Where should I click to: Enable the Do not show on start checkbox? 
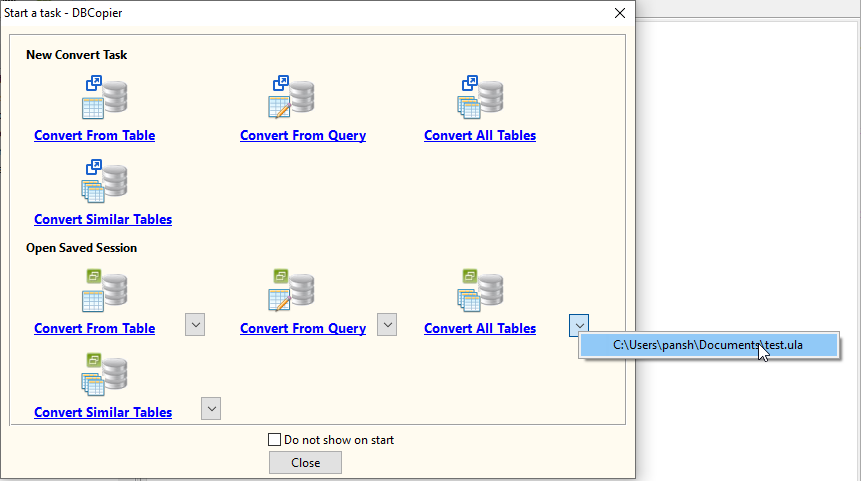(x=274, y=440)
